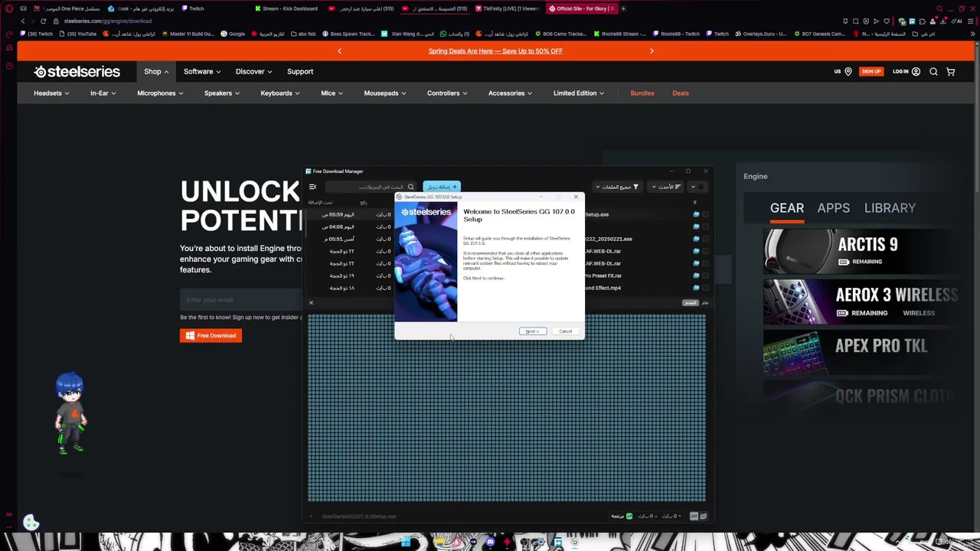
Task: Click the SteelSeries logo in site header
Action: (x=77, y=71)
